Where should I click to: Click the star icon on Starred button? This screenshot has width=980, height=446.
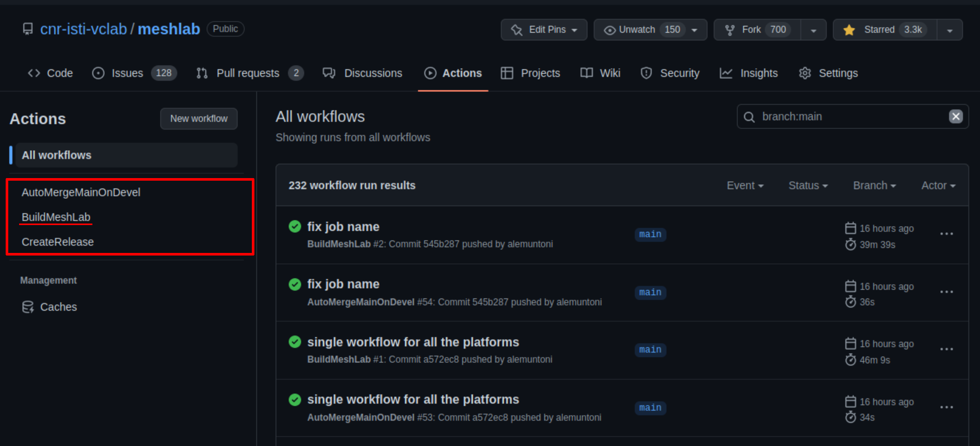click(x=849, y=30)
